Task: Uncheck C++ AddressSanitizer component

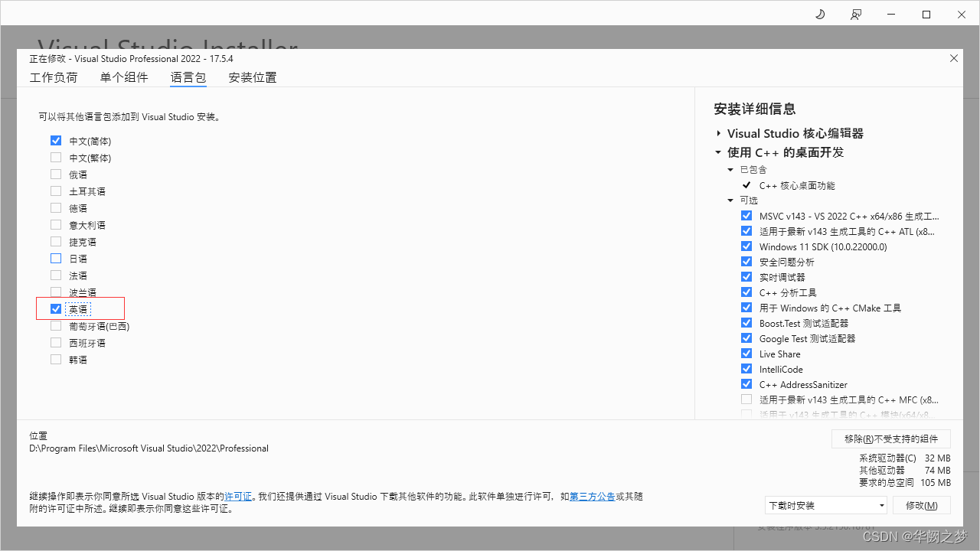Action: point(746,384)
